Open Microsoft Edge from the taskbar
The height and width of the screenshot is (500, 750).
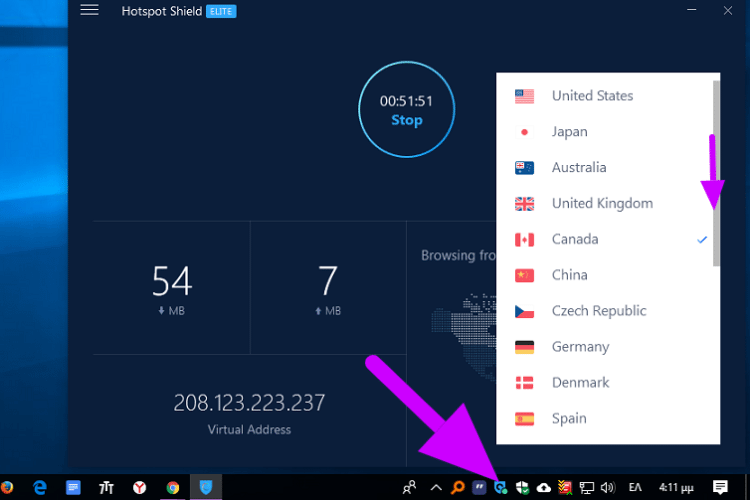click(x=40, y=488)
